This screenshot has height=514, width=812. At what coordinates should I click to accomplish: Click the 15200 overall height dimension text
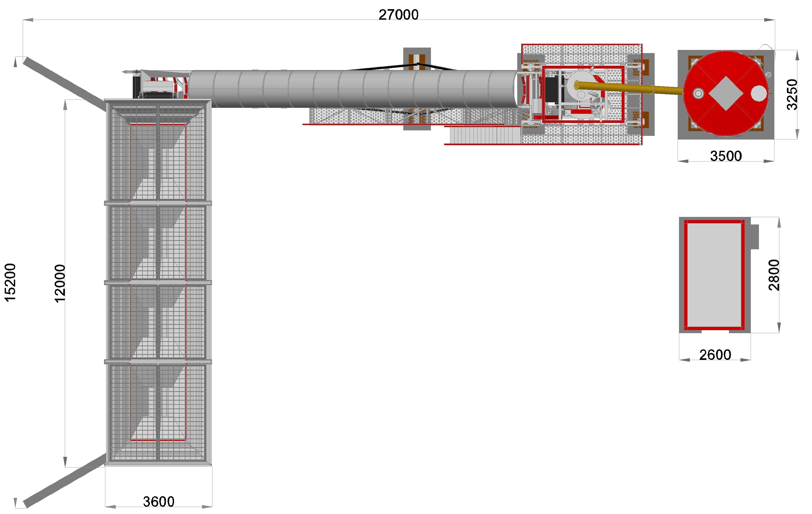(10, 282)
